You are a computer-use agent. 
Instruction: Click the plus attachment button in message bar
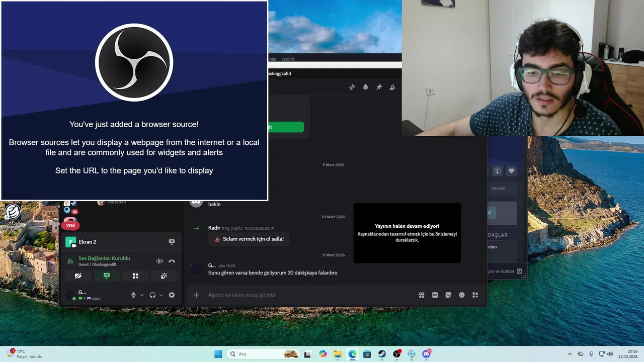(196, 295)
